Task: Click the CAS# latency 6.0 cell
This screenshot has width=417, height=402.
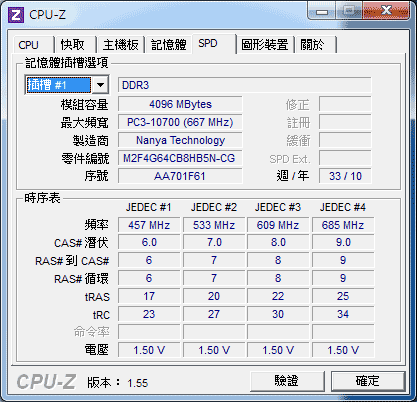Action: click(149, 242)
